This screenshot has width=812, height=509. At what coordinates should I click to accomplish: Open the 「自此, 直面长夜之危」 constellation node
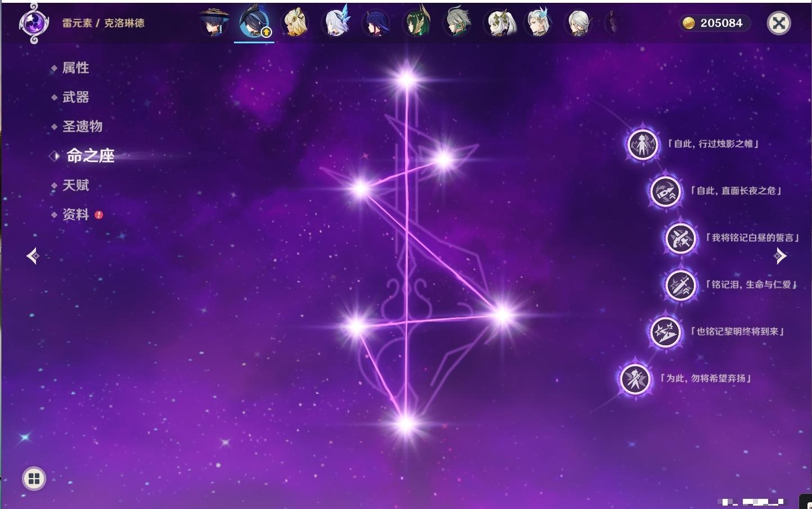tap(665, 191)
